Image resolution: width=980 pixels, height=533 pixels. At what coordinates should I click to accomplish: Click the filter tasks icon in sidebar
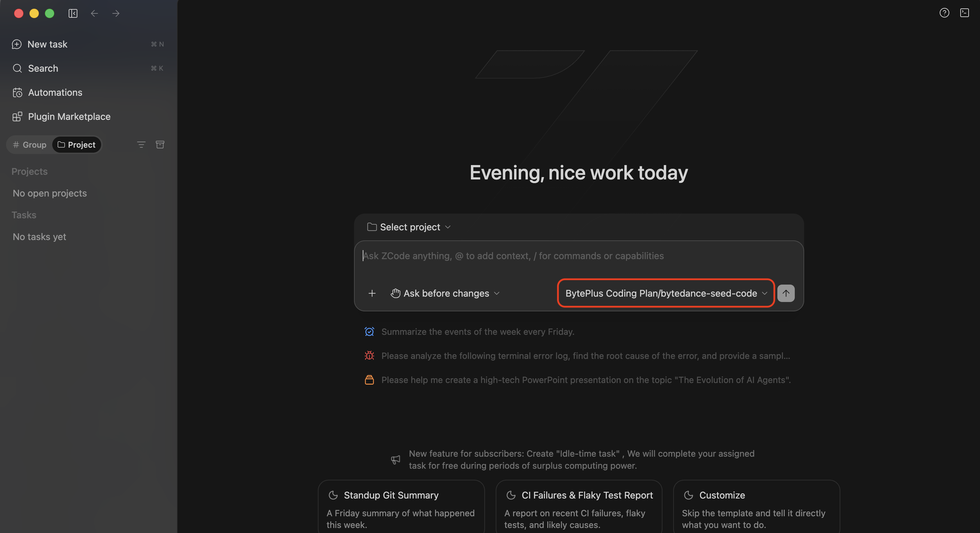pos(141,145)
